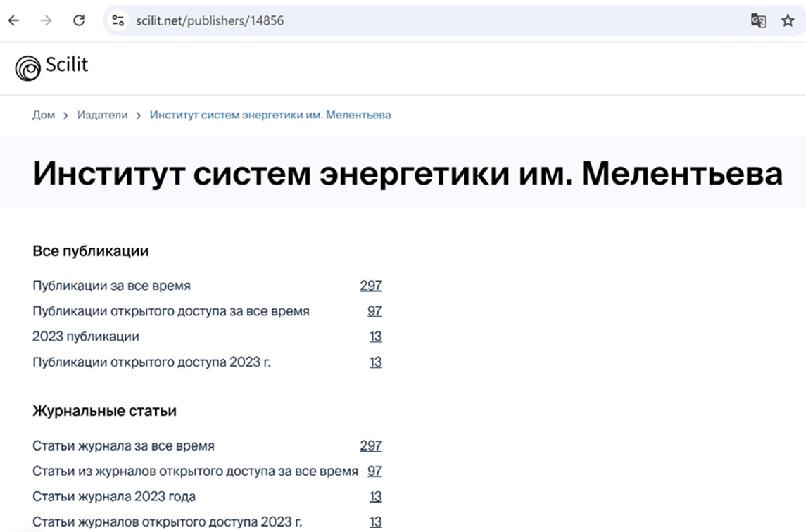Click the browser forward arrow
This screenshot has height=532, width=806.
tap(46, 21)
